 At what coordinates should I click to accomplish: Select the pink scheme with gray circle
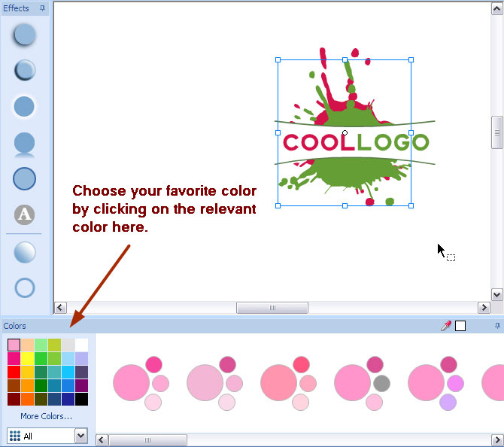pos(363,383)
